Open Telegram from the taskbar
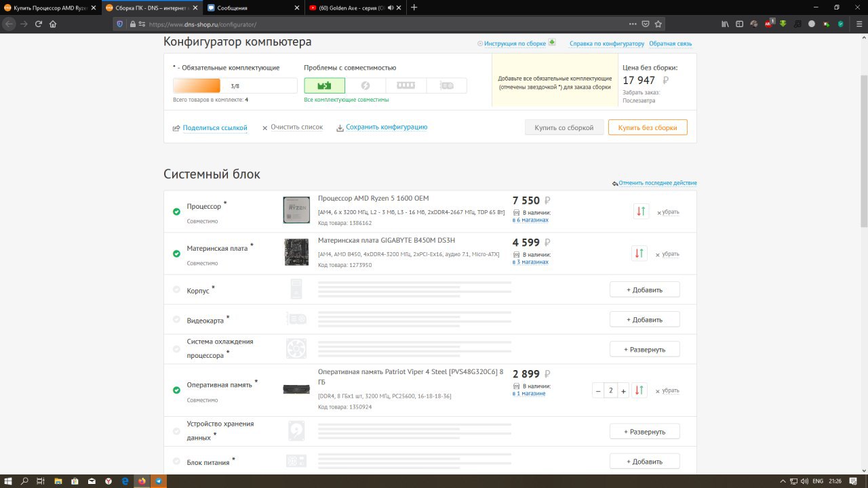 [159, 481]
